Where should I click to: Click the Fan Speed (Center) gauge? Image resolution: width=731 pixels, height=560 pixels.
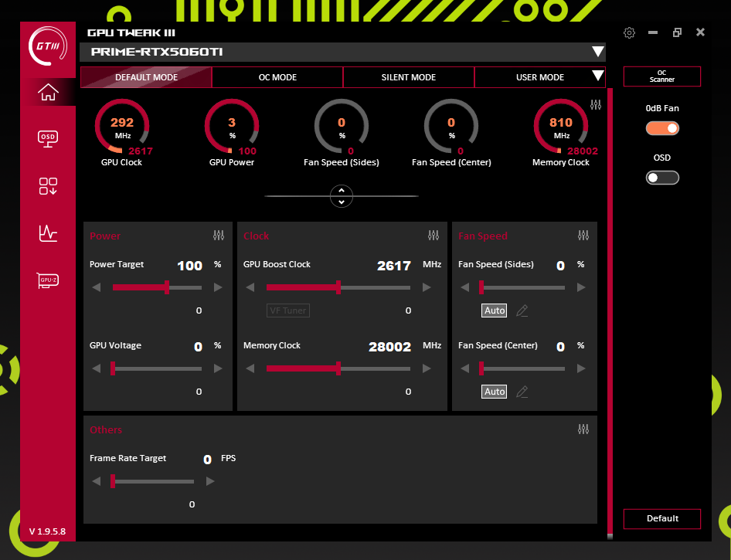click(x=450, y=126)
